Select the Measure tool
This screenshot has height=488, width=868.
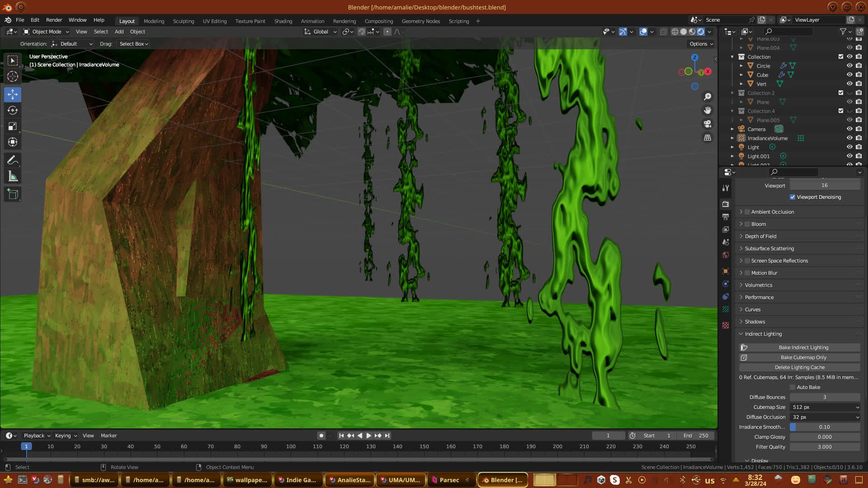13,177
